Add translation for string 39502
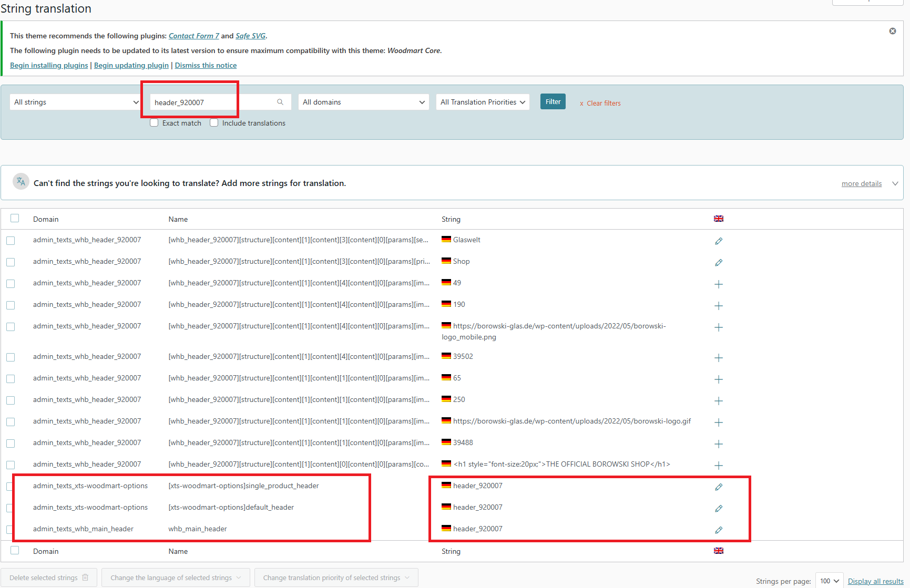 (x=719, y=358)
